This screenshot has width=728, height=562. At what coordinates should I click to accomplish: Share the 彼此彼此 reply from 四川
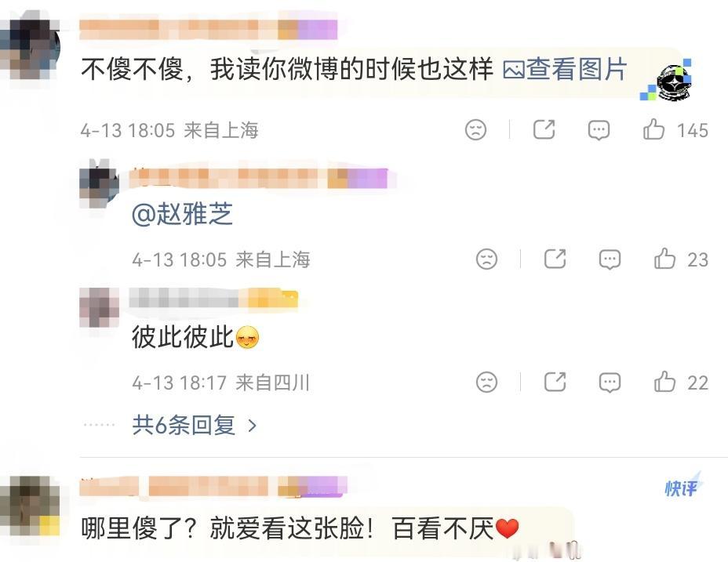[555, 383]
